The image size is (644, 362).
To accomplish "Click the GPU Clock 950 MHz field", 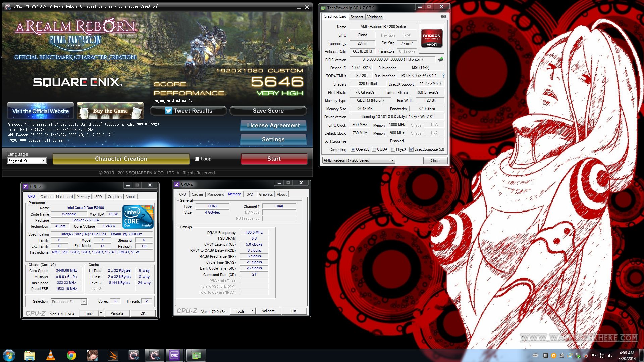I will click(360, 125).
